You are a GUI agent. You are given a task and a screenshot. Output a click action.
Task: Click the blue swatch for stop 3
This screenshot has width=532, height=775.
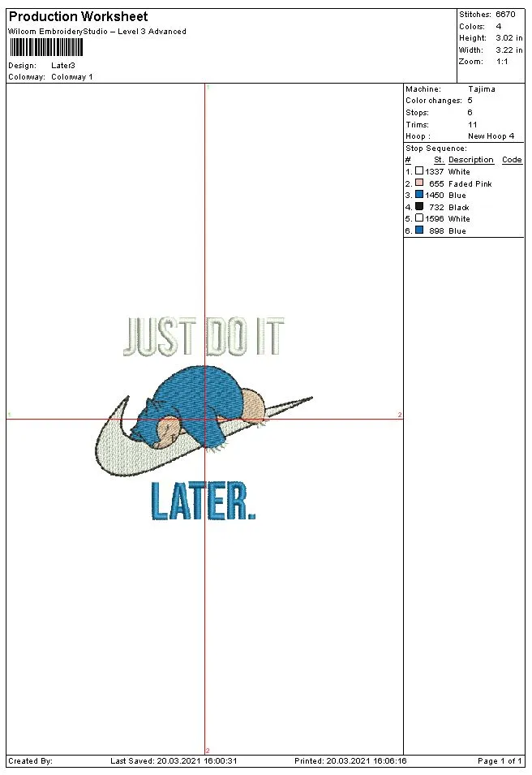[x=419, y=194]
